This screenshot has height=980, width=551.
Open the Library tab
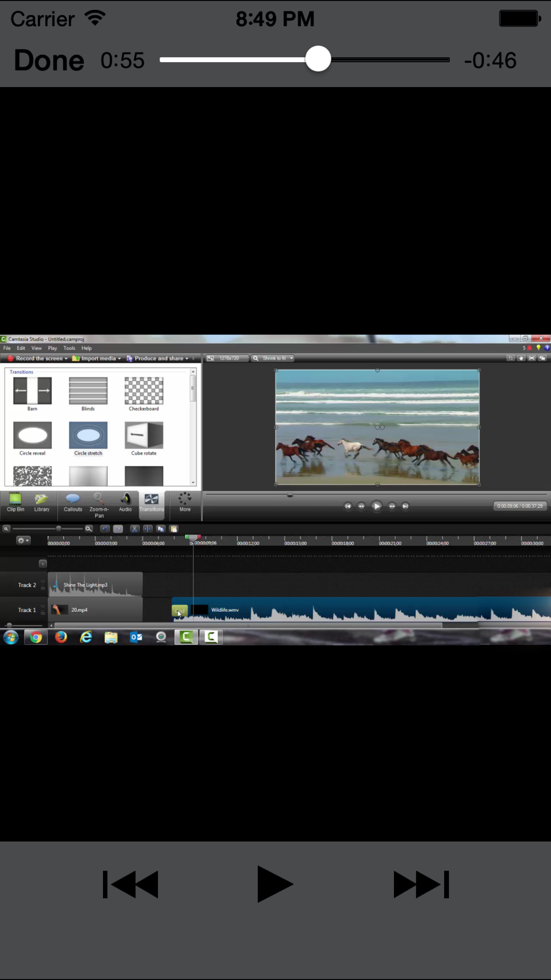42,502
